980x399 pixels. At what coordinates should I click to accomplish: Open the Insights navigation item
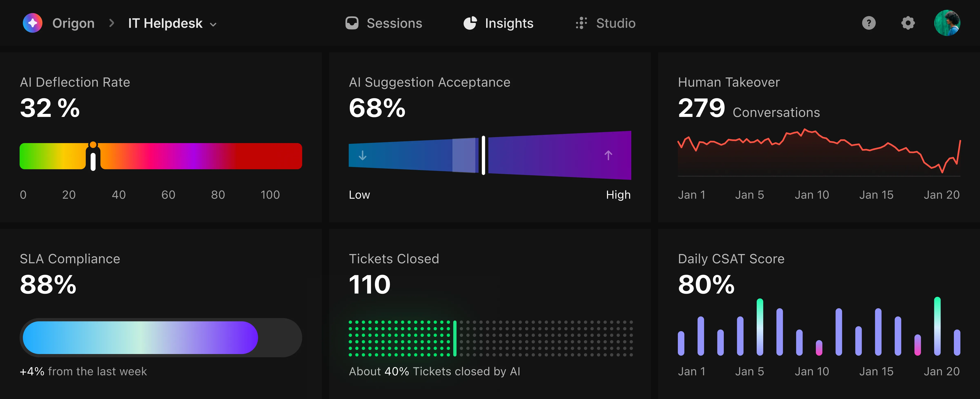[x=509, y=23]
